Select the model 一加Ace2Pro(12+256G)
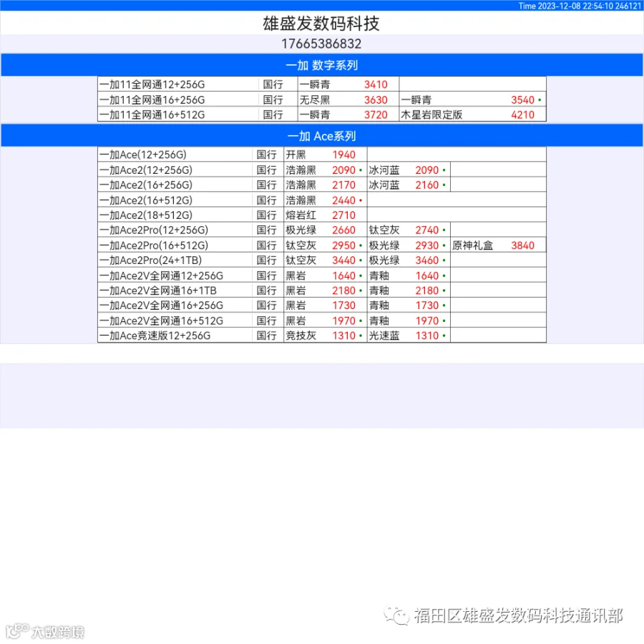The height and width of the screenshot is (644, 644). point(154,230)
